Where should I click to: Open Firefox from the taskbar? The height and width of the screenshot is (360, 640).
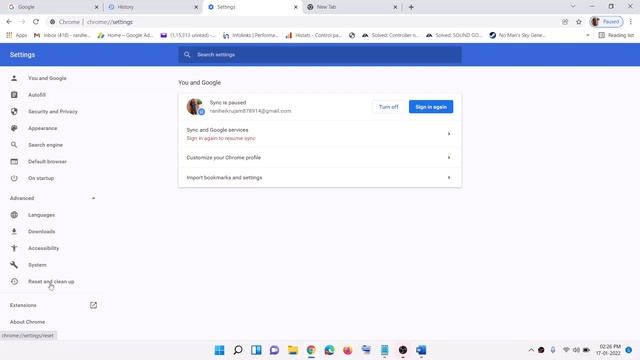click(348, 350)
